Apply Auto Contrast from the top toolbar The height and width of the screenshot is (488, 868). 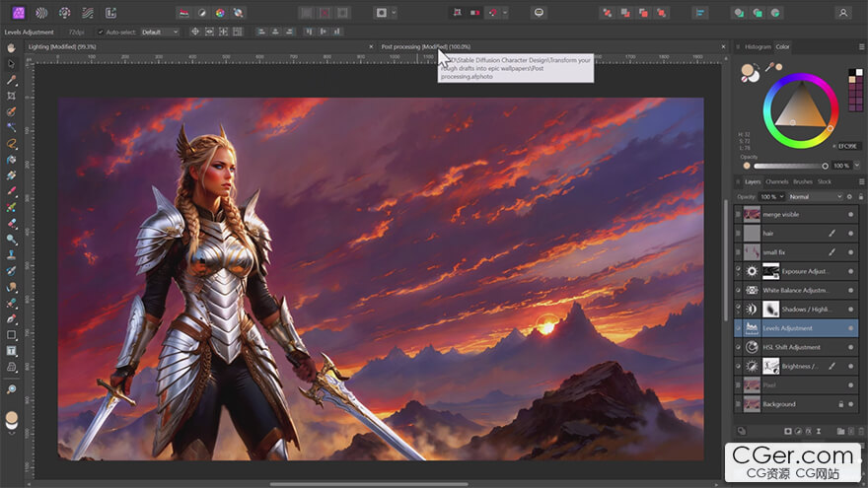tap(202, 13)
